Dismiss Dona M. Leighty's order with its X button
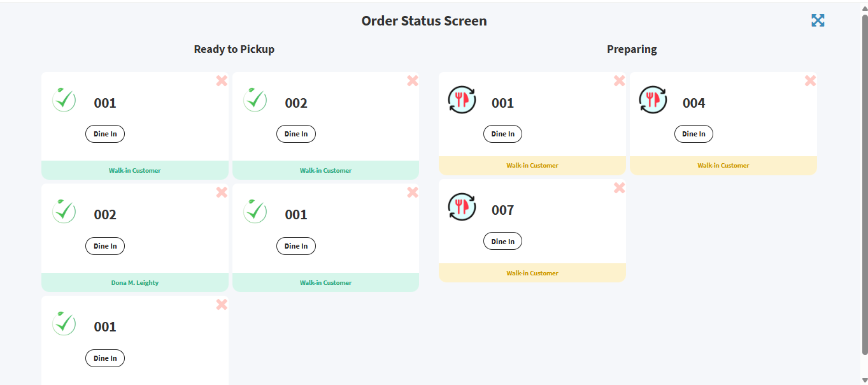 pyautogui.click(x=222, y=192)
